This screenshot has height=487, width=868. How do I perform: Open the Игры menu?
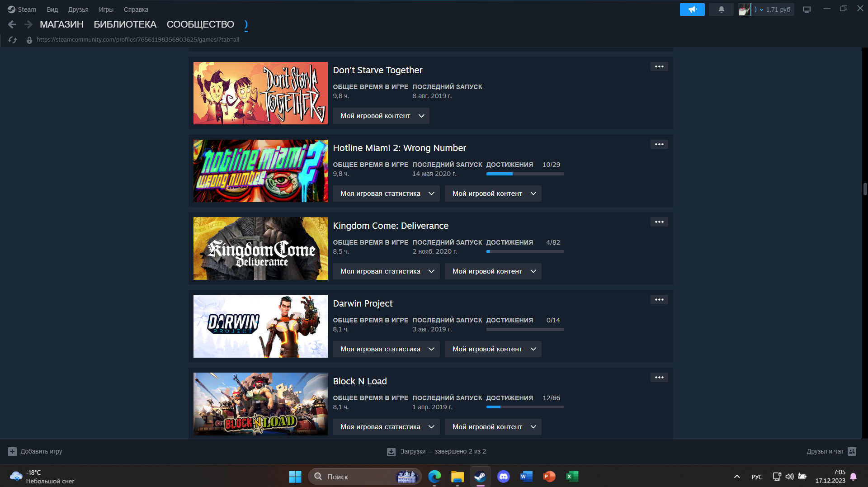[106, 9]
